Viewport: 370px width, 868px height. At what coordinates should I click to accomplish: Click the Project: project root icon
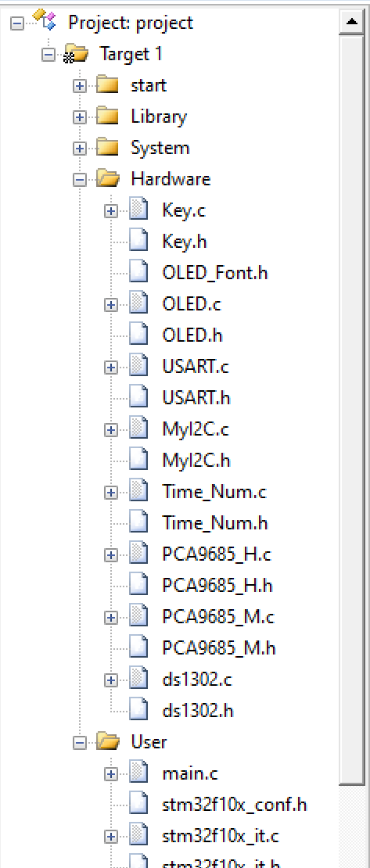45,20
